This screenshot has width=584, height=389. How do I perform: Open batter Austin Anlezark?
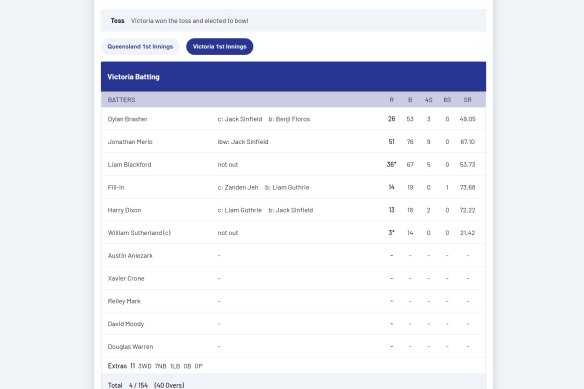pos(130,256)
